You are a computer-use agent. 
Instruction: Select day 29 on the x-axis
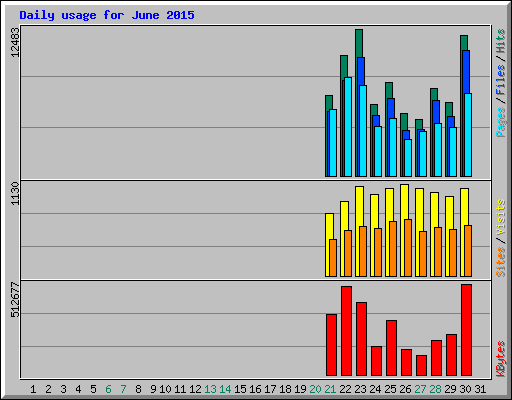[x=450, y=389]
